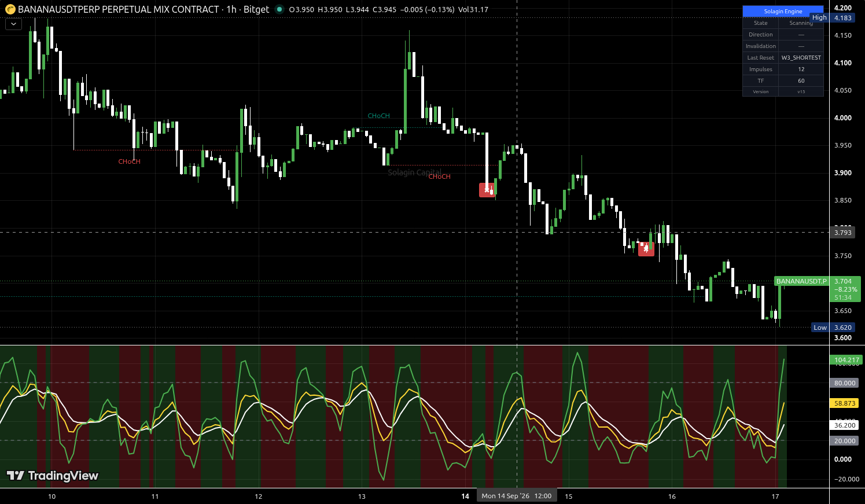The image size is (865, 504).
Task: Click the Version v15 row
Action: pos(783,91)
